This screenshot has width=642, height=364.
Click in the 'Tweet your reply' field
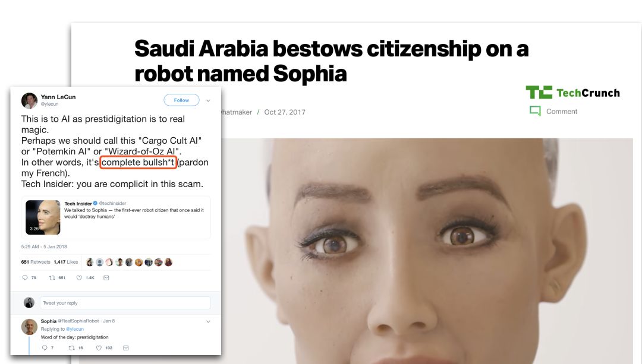coord(125,303)
